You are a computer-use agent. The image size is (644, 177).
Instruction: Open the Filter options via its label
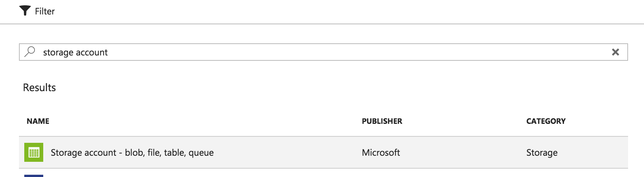tap(45, 11)
